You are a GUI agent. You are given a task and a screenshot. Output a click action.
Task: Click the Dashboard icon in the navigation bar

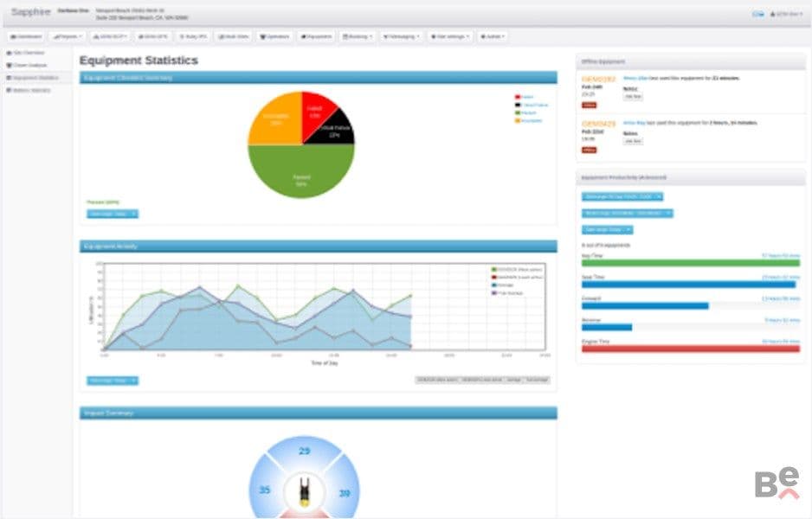point(14,36)
